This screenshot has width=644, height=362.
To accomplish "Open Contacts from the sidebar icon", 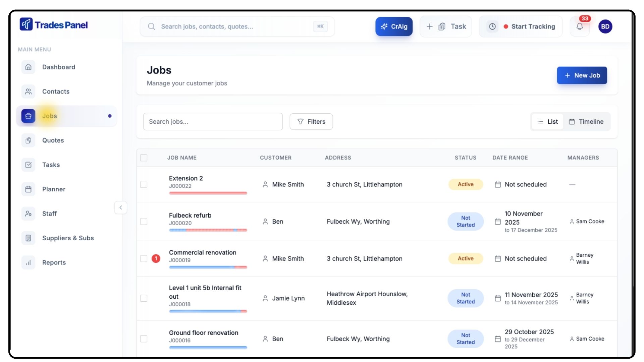I will (x=29, y=92).
